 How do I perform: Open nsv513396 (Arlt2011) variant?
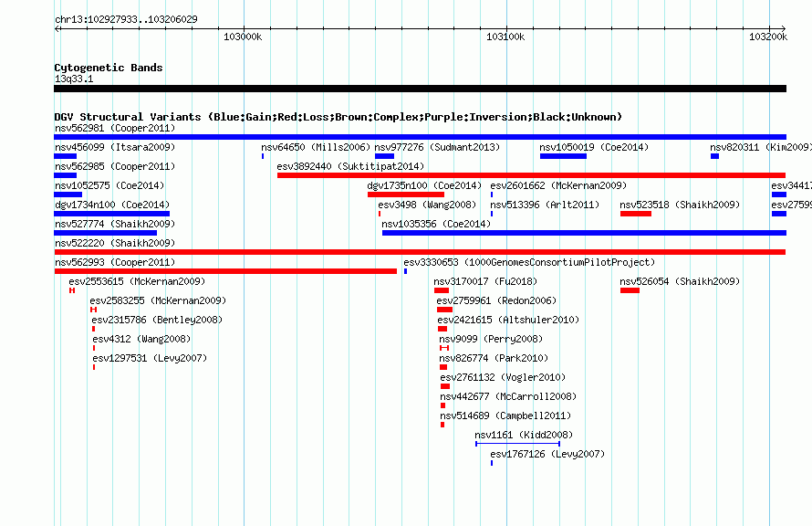pyautogui.click(x=545, y=205)
